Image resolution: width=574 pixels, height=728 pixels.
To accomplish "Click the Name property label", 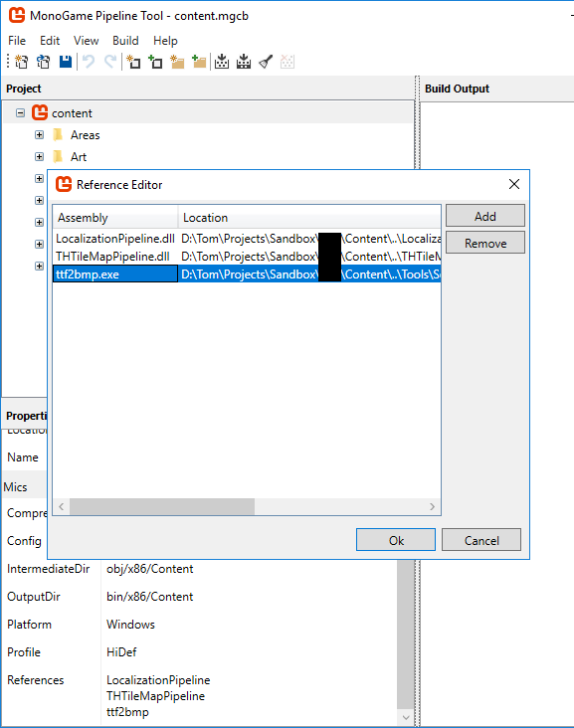I will coord(23,457).
